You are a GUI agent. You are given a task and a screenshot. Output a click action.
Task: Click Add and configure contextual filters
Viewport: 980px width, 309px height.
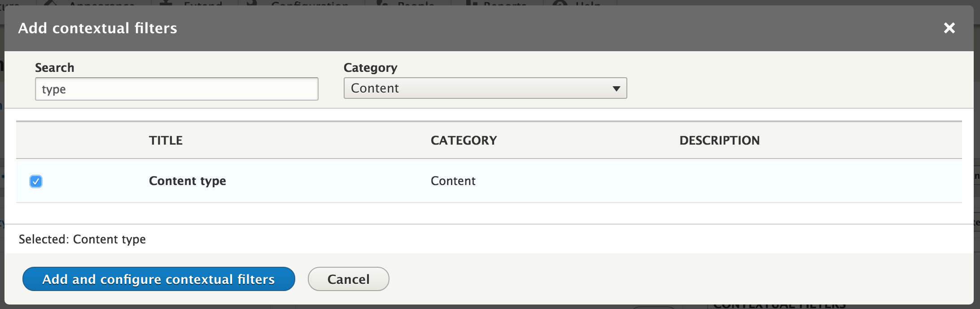[158, 279]
